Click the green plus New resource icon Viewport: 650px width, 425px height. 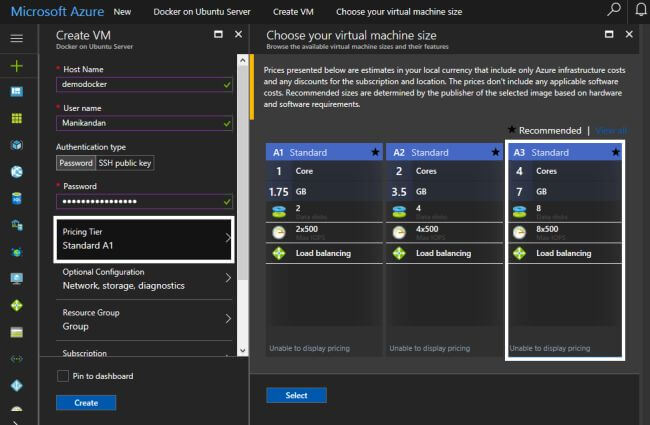(x=16, y=65)
